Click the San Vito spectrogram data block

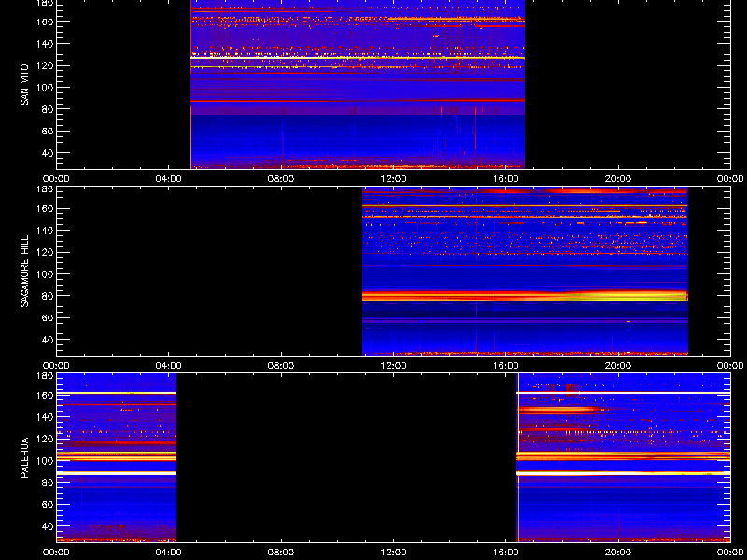pos(358,84)
